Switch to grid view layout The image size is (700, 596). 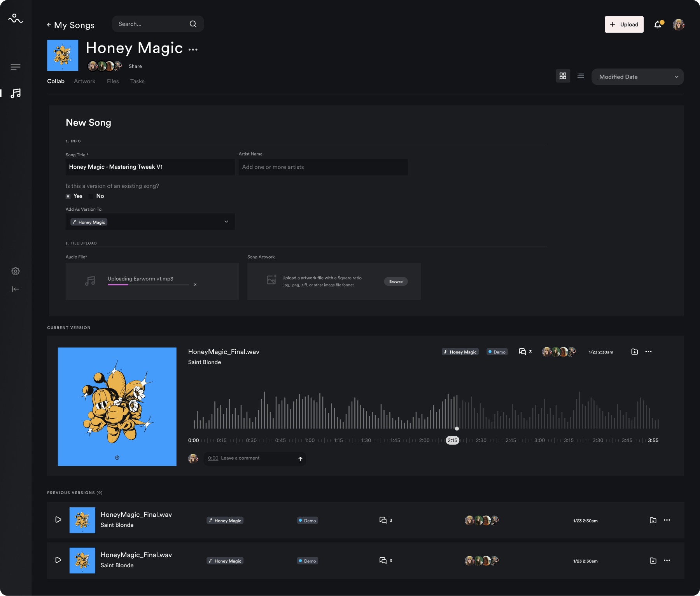(x=563, y=76)
